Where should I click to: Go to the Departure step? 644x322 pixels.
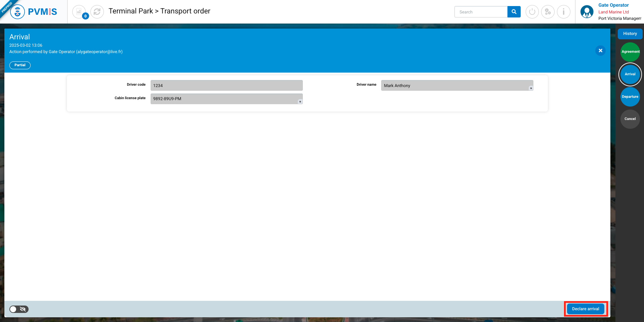pos(630,97)
